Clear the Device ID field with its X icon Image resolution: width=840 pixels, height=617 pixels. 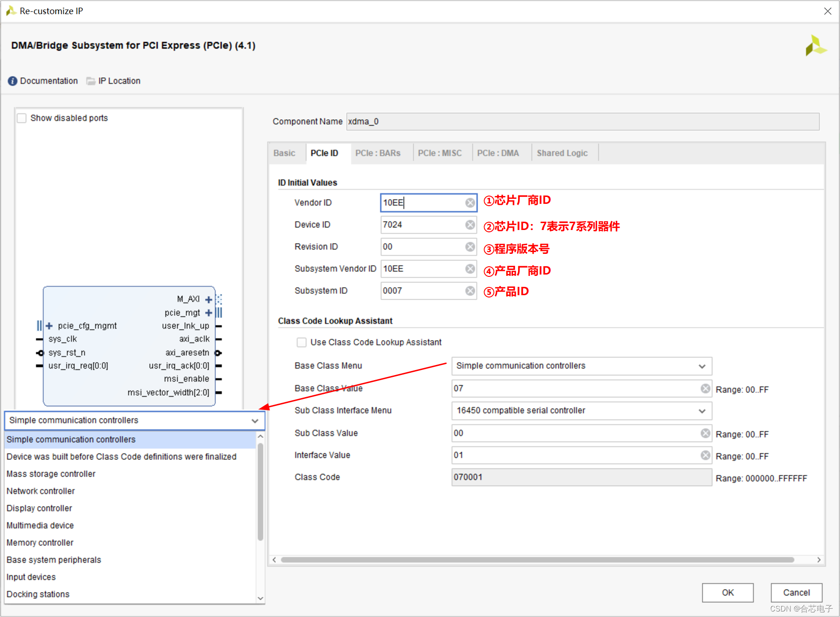(470, 225)
